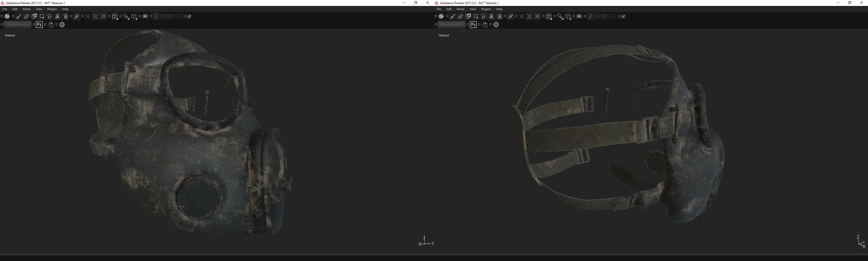This screenshot has width=868, height=261.
Task: Select the Polygon Fill tool in right window
Action: [x=476, y=16]
